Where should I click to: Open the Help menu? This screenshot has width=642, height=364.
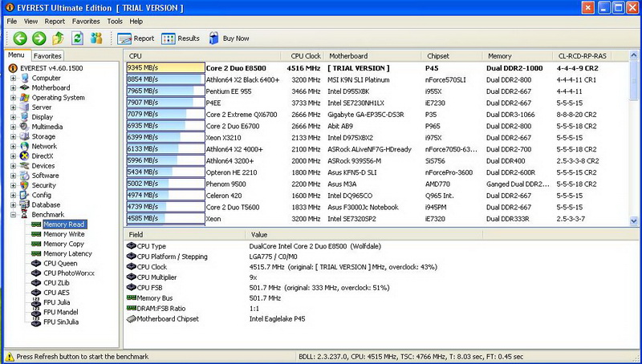pos(136,22)
